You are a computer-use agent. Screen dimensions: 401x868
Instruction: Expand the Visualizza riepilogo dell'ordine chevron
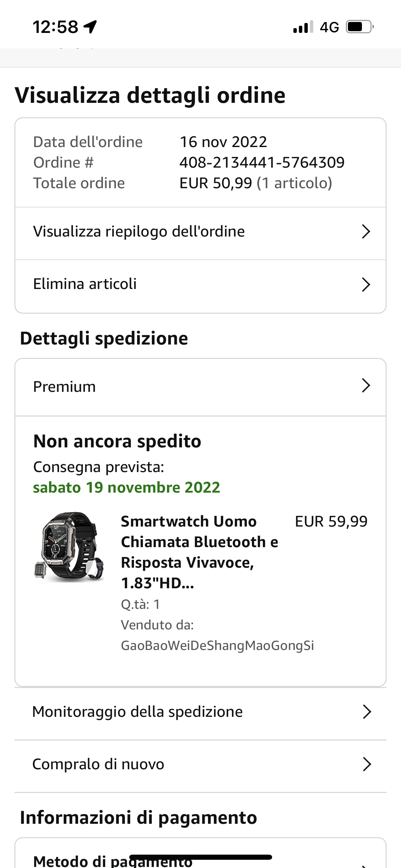click(366, 232)
